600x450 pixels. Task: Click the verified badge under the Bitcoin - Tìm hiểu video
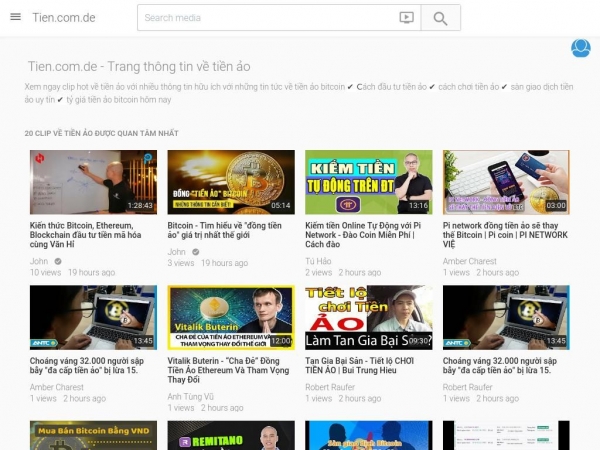click(x=196, y=252)
